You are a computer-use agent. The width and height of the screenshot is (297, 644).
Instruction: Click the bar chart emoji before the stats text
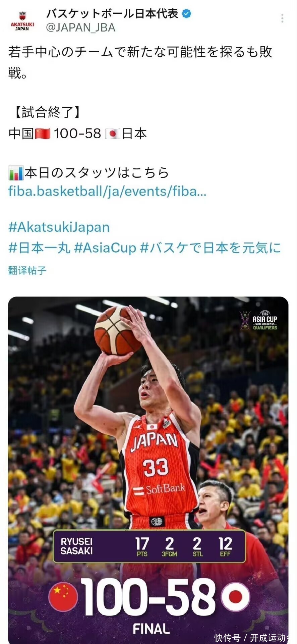pyautogui.click(x=16, y=173)
